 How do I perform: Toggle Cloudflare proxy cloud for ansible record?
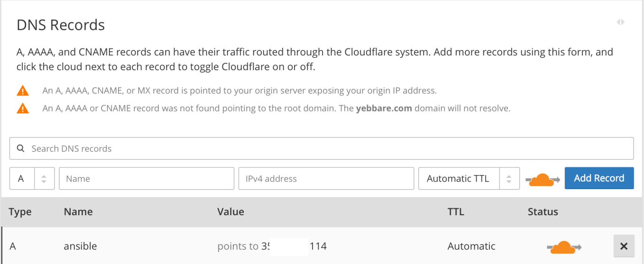[x=564, y=247]
